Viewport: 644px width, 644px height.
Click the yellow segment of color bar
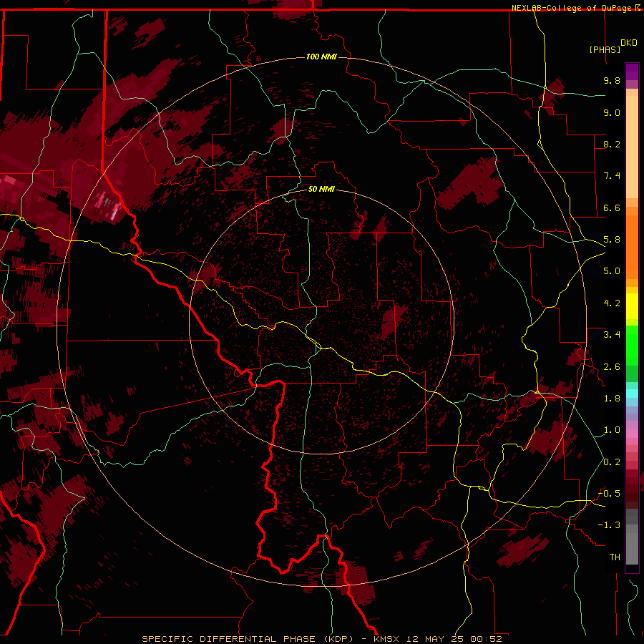pos(632,306)
